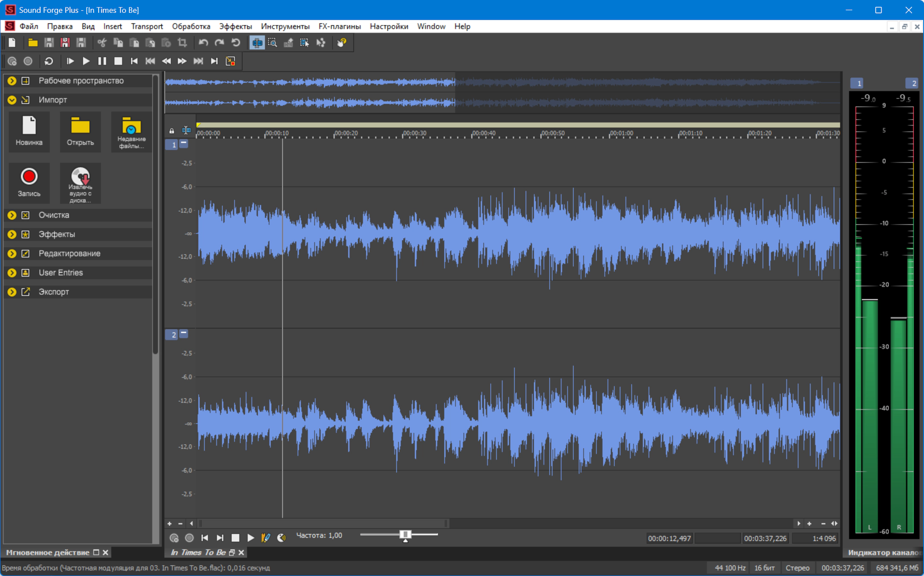Open the Файл menu
Viewport: 924px width, 576px height.
pos(29,26)
